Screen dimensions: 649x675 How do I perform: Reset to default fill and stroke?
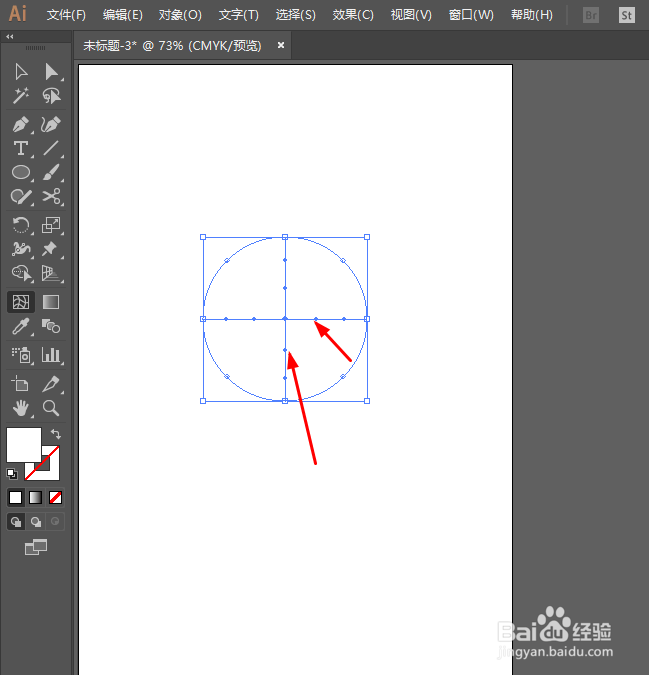click(12, 474)
